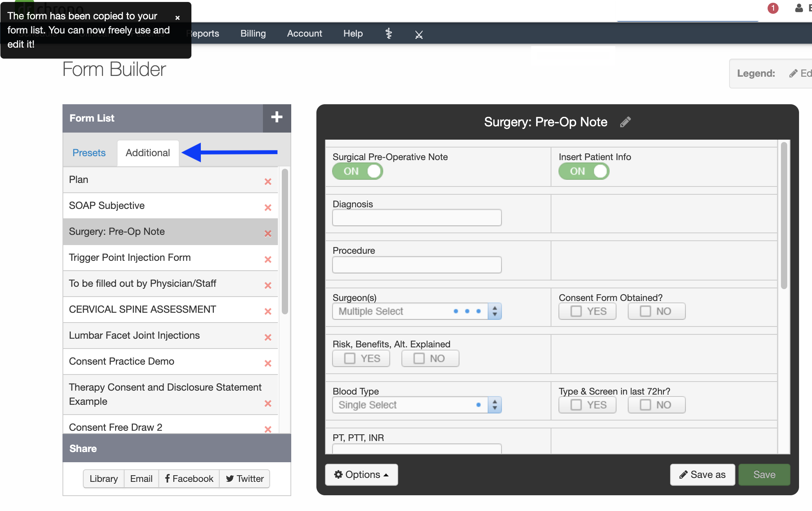Share form via Email

click(x=141, y=479)
